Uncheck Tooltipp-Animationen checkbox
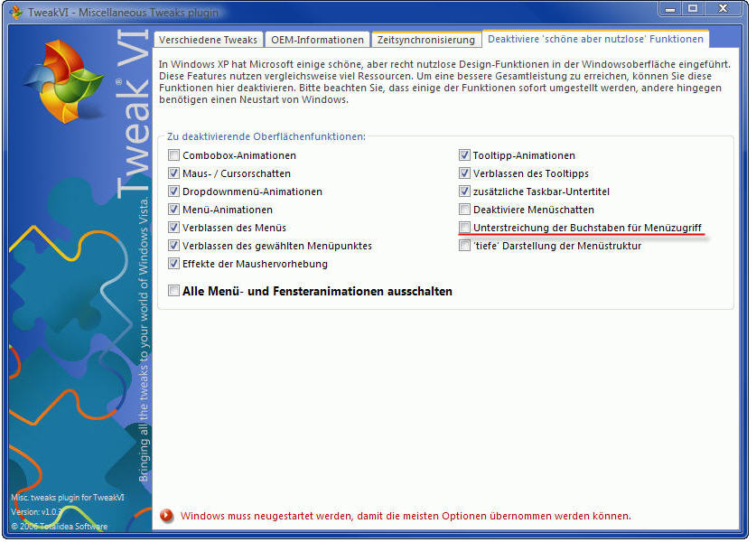Screen dimensions: 756x542 (464, 155)
